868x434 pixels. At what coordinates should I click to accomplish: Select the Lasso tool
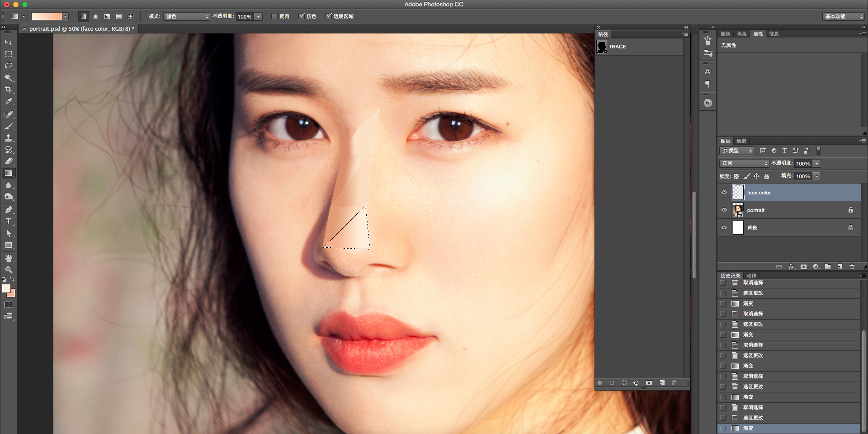point(9,66)
